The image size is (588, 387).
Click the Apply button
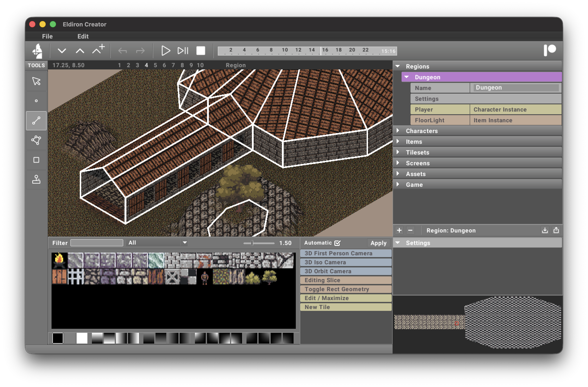tap(378, 243)
